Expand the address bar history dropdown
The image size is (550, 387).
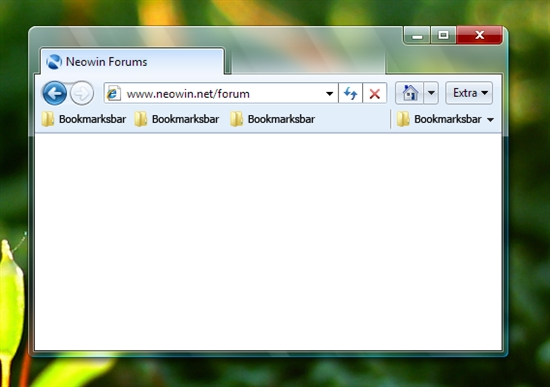(x=329, y=94)
